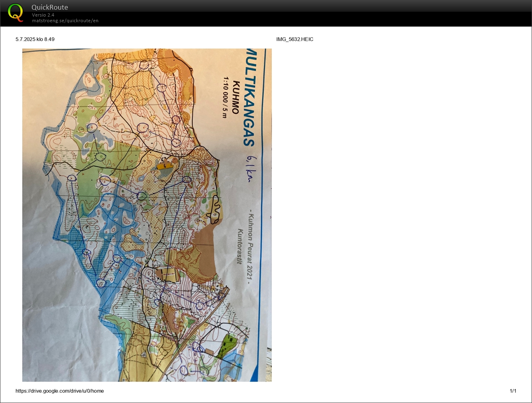Screen dimensions: 532x403
Task: Open the drive.google.com URL in footer
Action: coord(60,391)
